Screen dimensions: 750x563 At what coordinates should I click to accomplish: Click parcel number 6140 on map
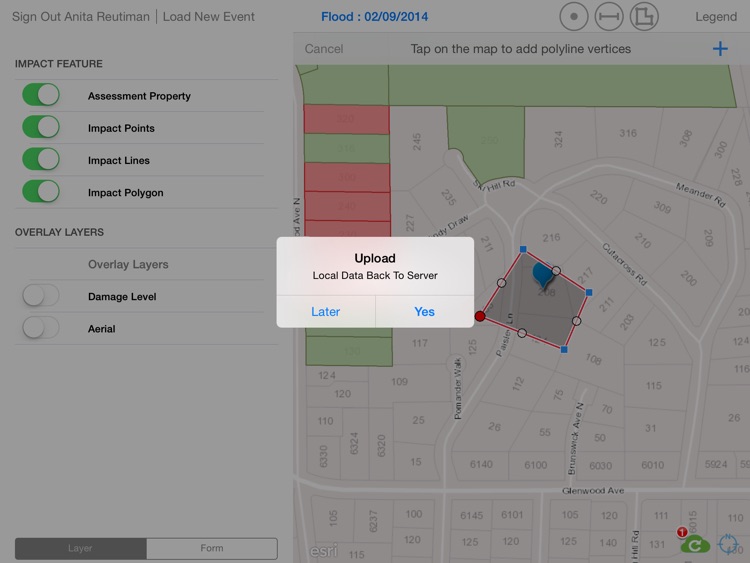point(481,464)
